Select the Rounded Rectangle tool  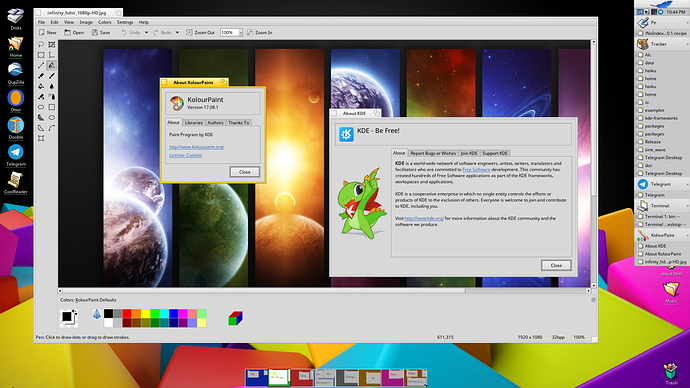pos(41,107)
